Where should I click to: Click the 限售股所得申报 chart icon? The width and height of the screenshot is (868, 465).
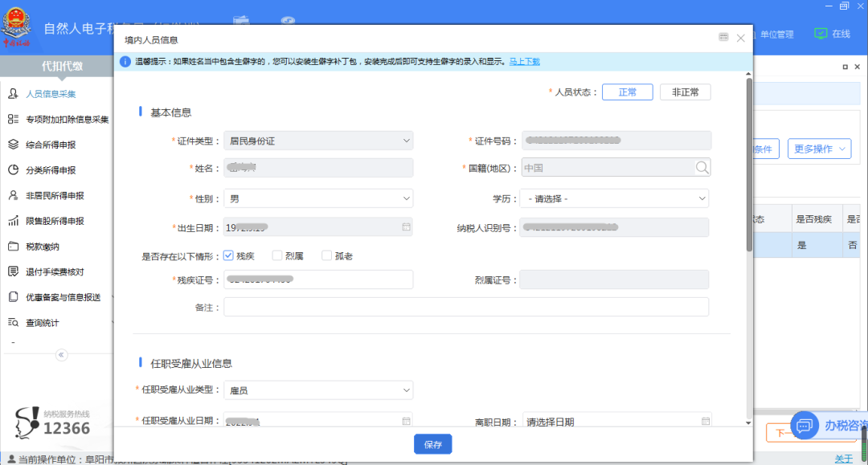(14, 221)
